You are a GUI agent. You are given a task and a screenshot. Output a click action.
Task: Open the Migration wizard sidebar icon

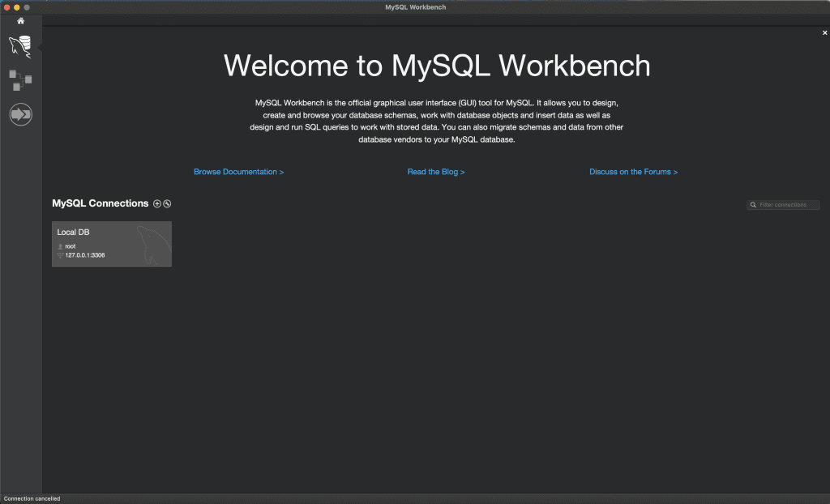[x=20, y=114]
